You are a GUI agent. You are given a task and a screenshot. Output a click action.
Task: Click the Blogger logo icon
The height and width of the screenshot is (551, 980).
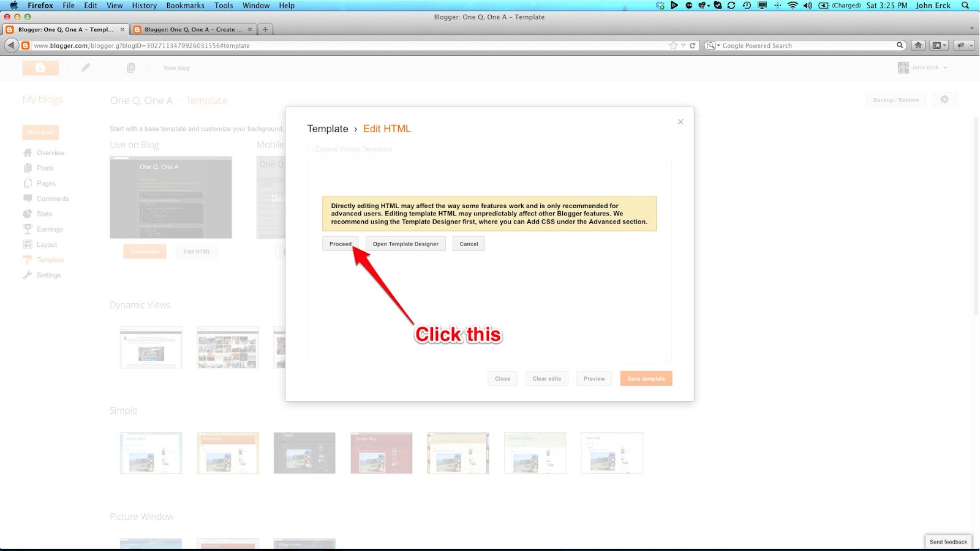click(x=40, y=67)
